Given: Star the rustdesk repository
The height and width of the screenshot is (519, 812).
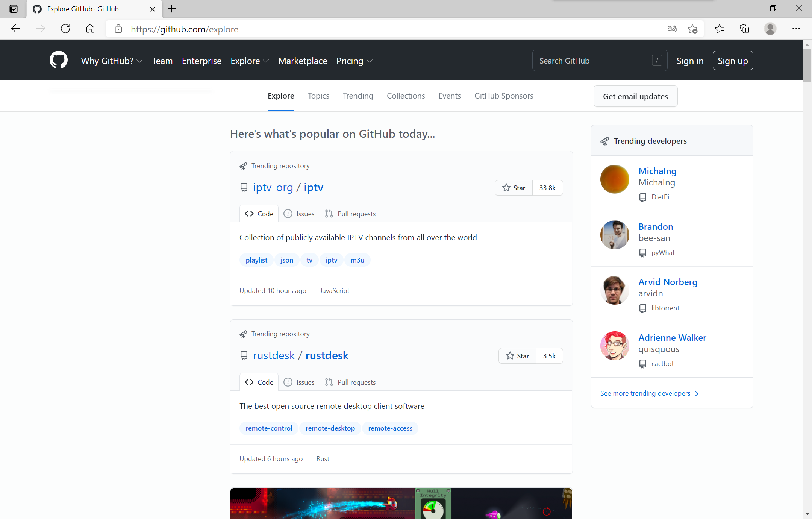Looking at the screenshot, I should tap(518, 356).
